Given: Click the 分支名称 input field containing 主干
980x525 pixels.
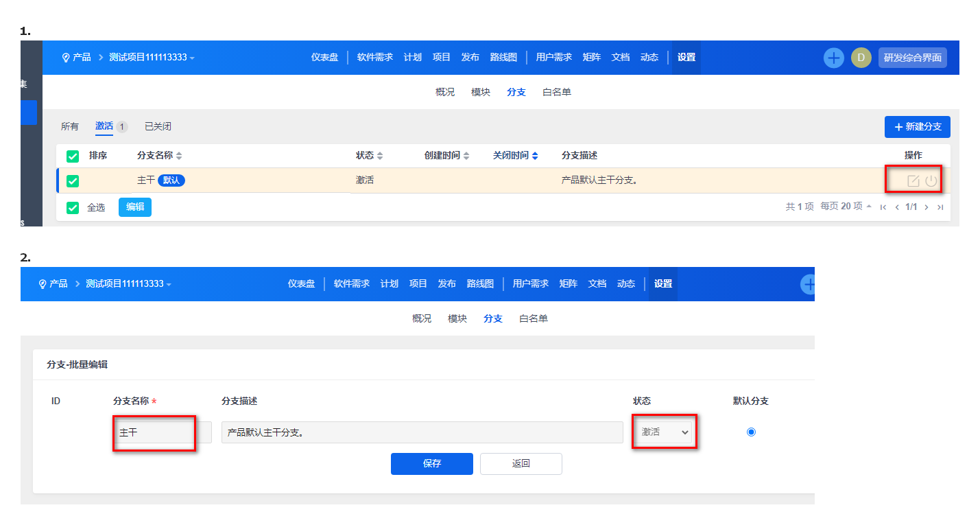Looking at the screenshot, I should tap(163, 432).
